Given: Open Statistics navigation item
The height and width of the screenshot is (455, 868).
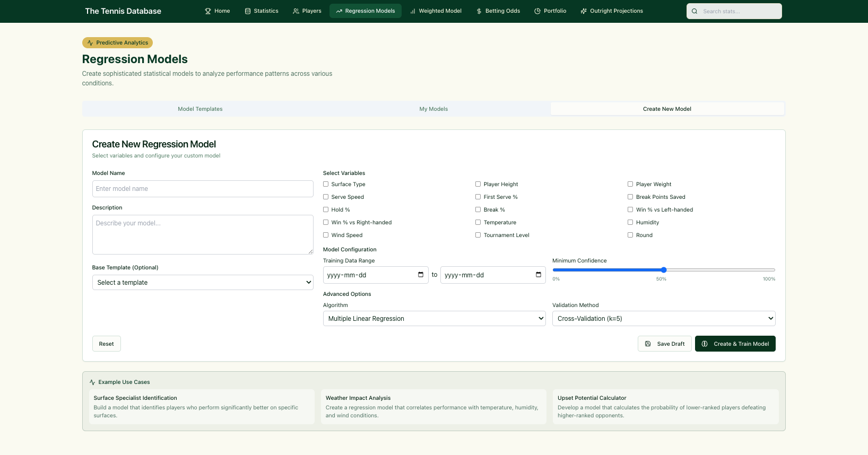Looking at the screenshot, I should 262,11.
